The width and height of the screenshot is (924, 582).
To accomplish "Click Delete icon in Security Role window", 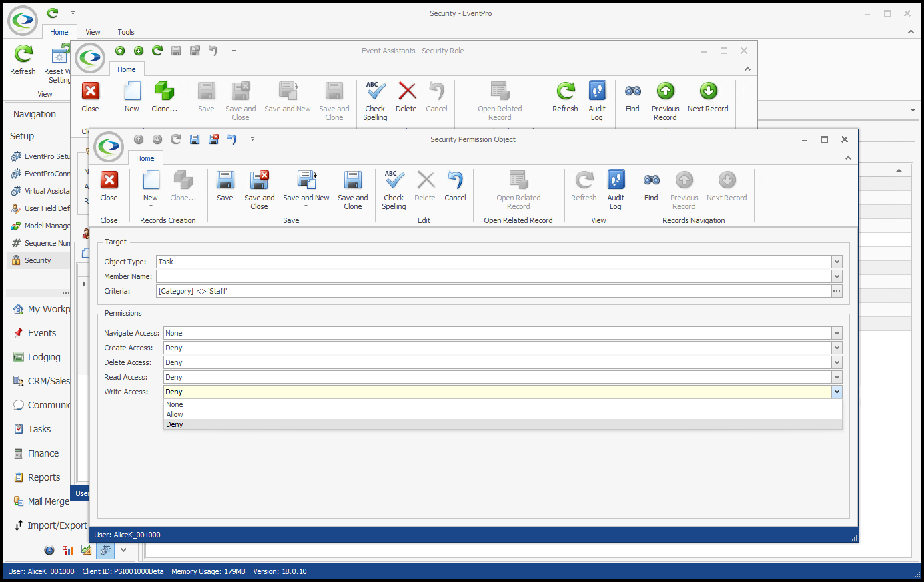I will click(406, 91).
